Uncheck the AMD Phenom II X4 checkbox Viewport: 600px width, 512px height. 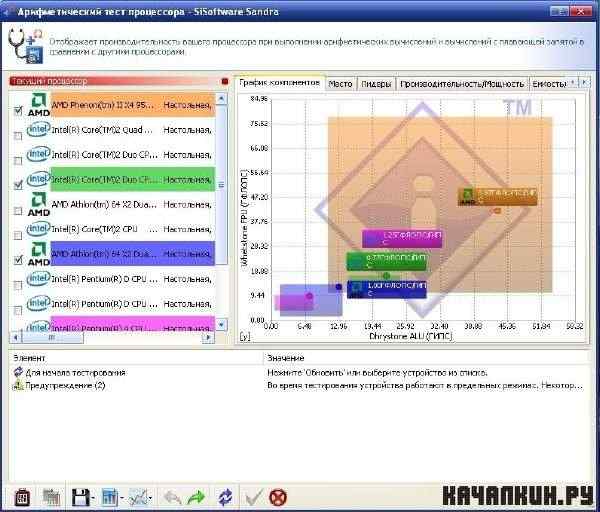(18, 111)
